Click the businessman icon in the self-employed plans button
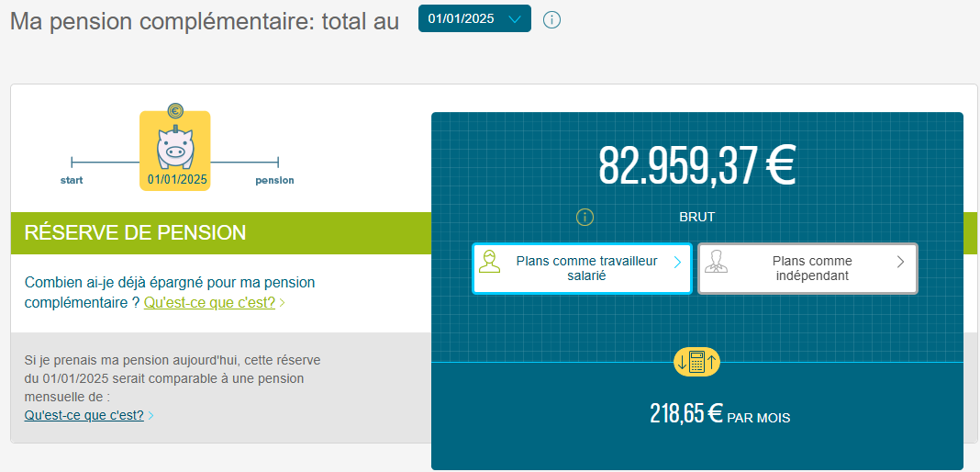This screenshot has height=472, width=980. click(x=716, y=263)
